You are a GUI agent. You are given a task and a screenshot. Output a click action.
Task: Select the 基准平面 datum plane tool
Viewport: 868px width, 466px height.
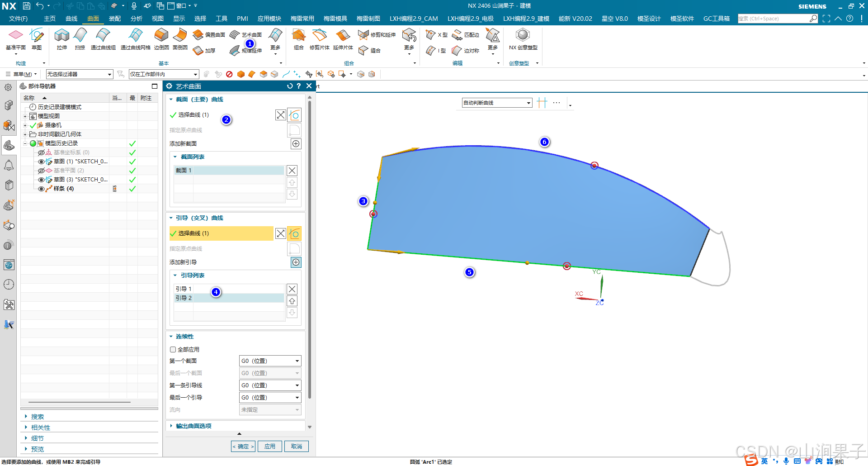16,39
